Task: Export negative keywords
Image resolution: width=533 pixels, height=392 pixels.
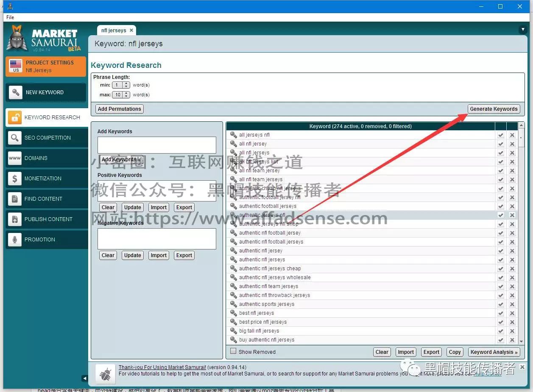Action: pyautogui.click(x=184, y=255)
